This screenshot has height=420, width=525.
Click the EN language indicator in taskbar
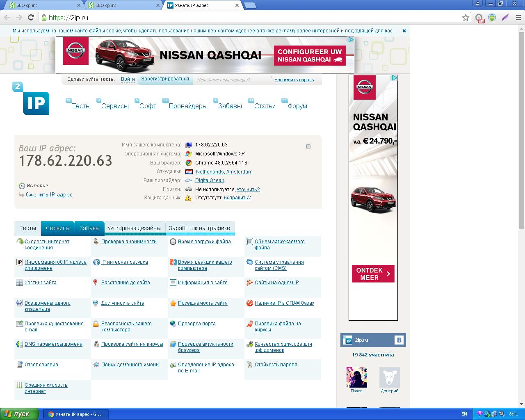[464, 414]
